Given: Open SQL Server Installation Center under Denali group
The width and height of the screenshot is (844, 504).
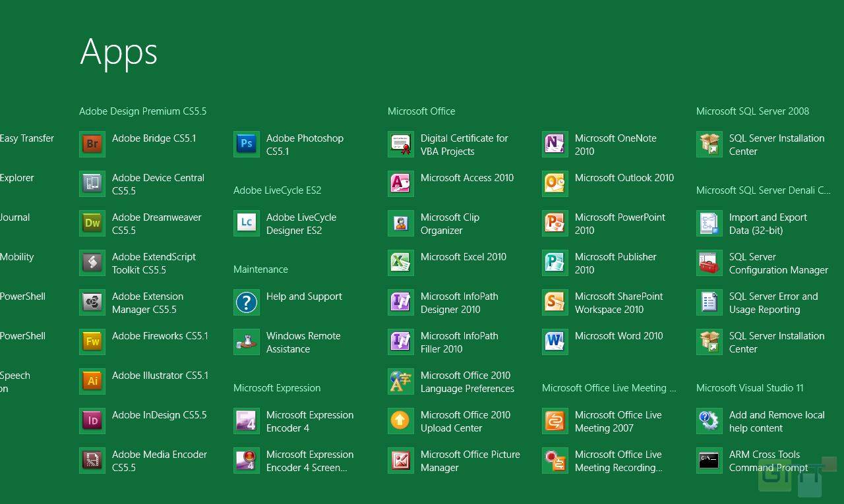Looking at the screenshot, I should (x=709, y=342).
